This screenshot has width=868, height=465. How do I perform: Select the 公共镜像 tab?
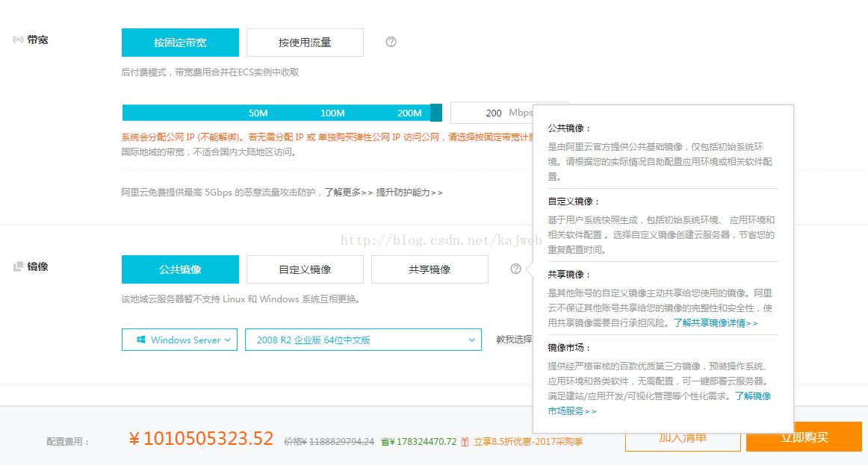tap(180, 269)
